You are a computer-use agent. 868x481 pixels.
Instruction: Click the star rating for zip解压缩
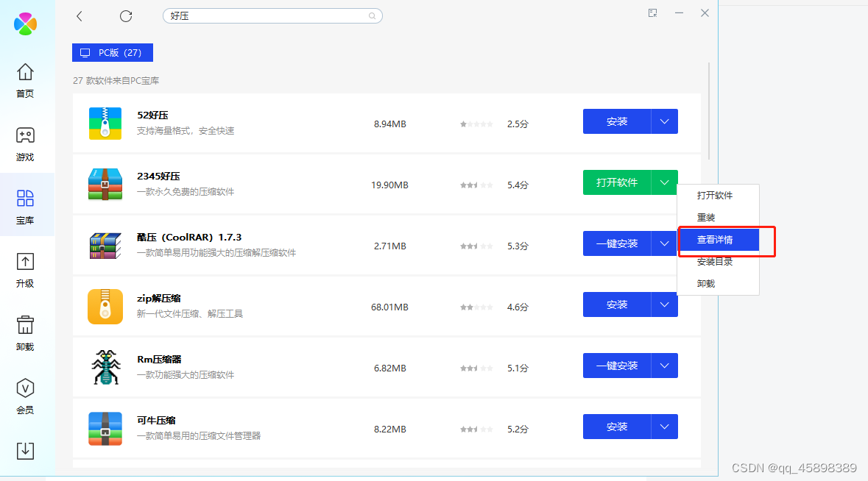tap(476, 307)
